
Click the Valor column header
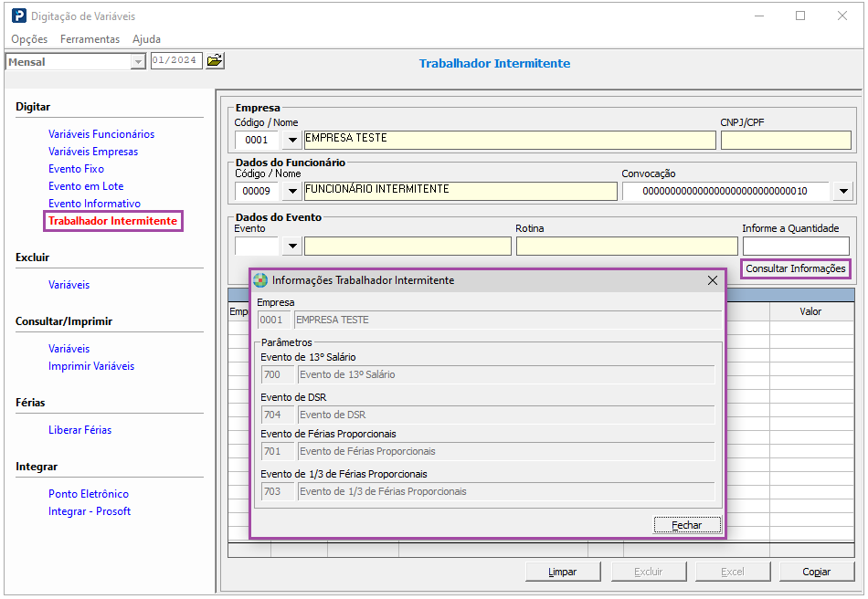click(x=811, y=311)
